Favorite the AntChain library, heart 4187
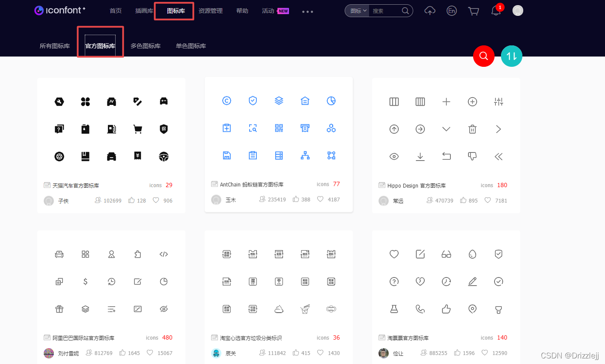This screenshot has width=605, height=364. 328,200
